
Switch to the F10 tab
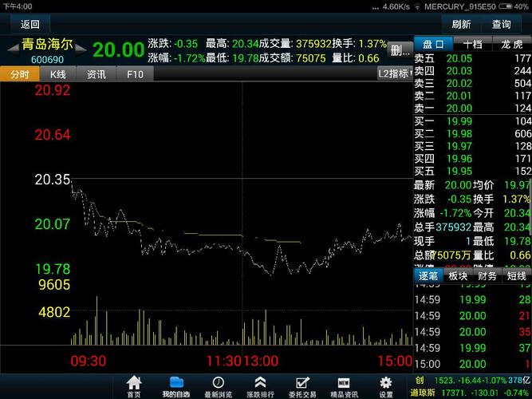pos(135,74)
